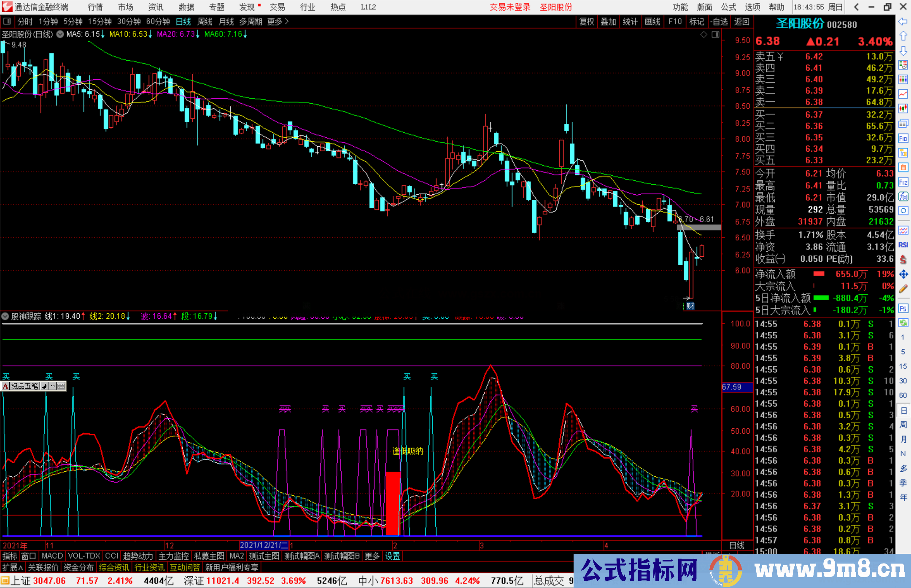Collapse the 股神跟踪 indicator via its circle arrow
The image size is (911, 588).
tap(5, 316)
